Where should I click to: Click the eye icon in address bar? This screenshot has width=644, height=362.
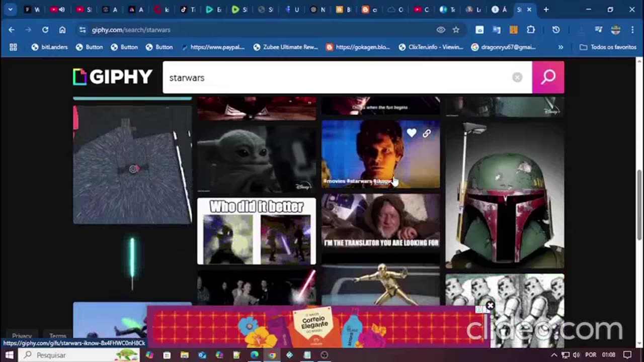pyautogui.click(x=441, y=30)
